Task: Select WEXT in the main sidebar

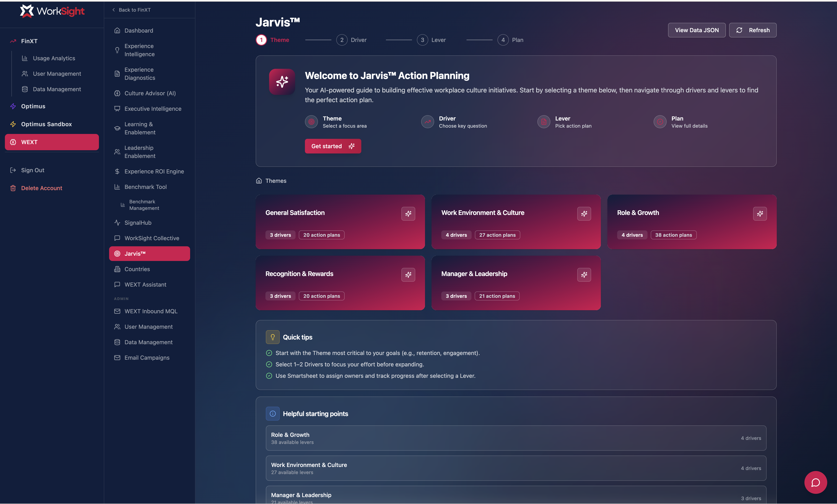Action: [x=52, y=142]
